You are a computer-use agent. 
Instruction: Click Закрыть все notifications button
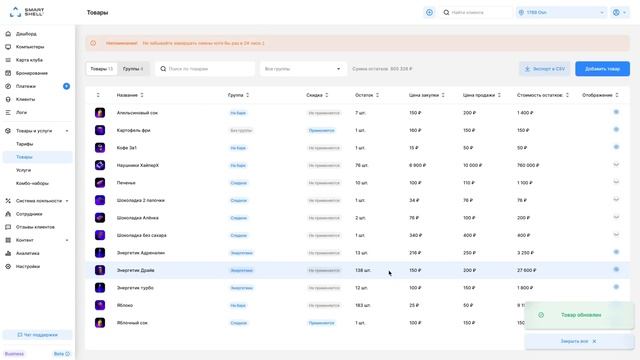pos(579,341)
